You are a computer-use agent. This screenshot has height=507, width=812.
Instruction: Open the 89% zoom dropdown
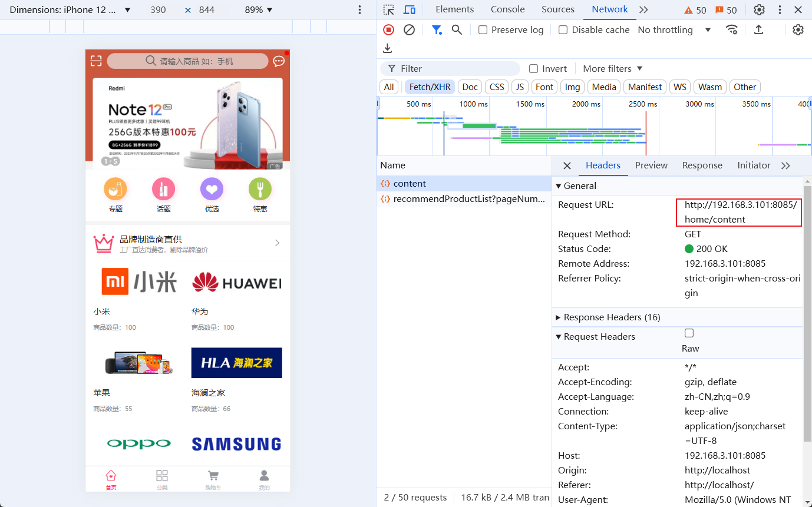259,10
